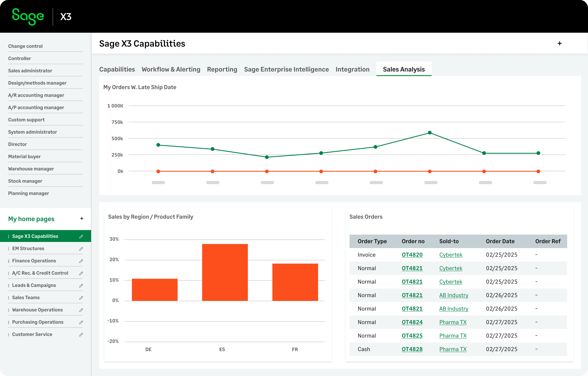Select Sales administrator in sidebar
The height and width of the screenshot is (376, 588).
coord(30,71)
